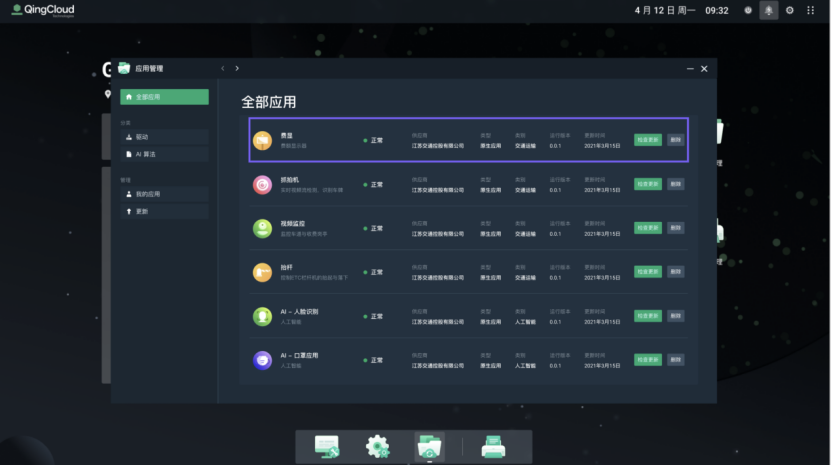
Task: Delete the AI - 人脸识别 app
Action: click(x=675, y=316)
